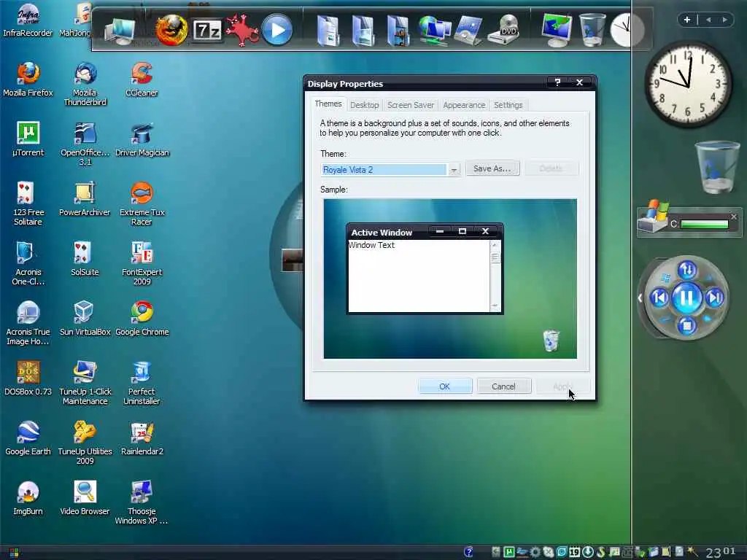Viewport: 747px width, 560px height.
Task: Select the PowerArchiver desktop icon
Action: [x=85, y=198]
